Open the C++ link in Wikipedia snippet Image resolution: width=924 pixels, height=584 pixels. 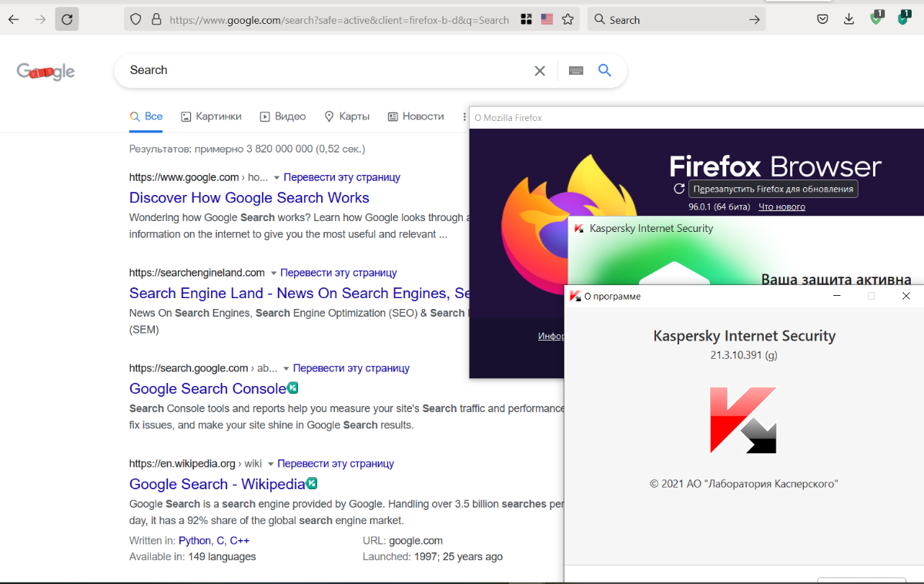[x=239, y=541]
